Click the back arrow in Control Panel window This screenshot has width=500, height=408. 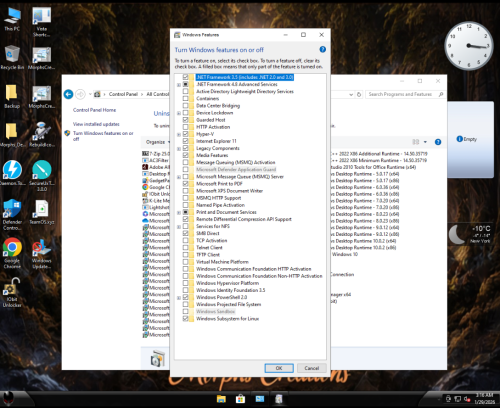click(68, 94)
